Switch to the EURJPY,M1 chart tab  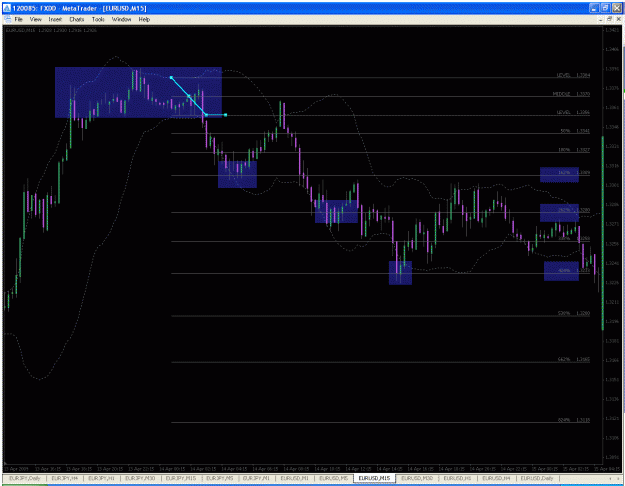pyautogui.click(x=256, y=478)
